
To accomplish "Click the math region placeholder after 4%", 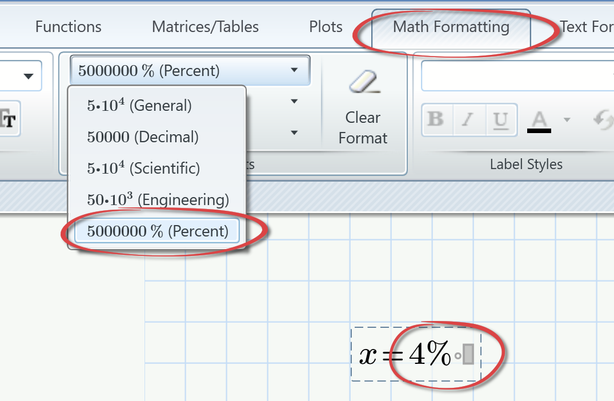I will click(468, 354).
